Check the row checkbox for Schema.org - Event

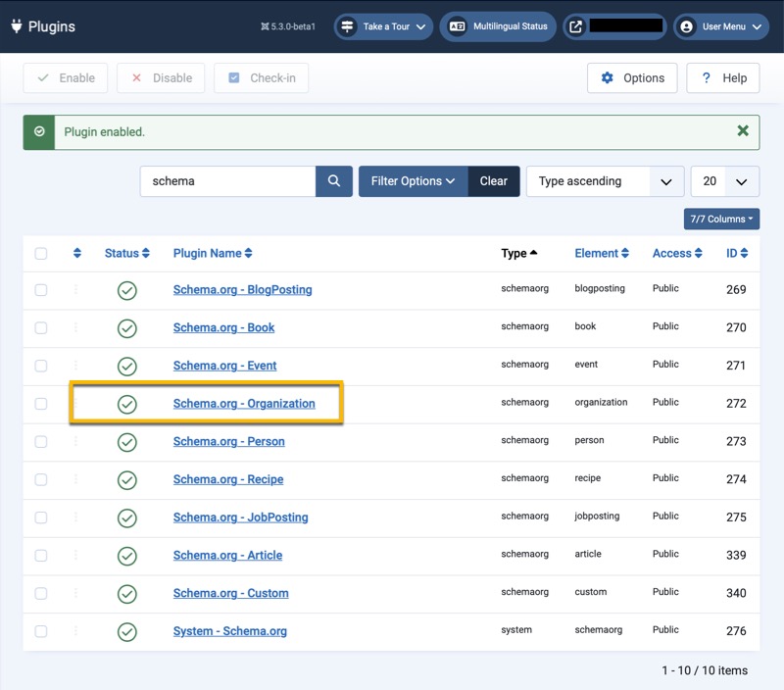pyautogui.click(x=41, y=365)
